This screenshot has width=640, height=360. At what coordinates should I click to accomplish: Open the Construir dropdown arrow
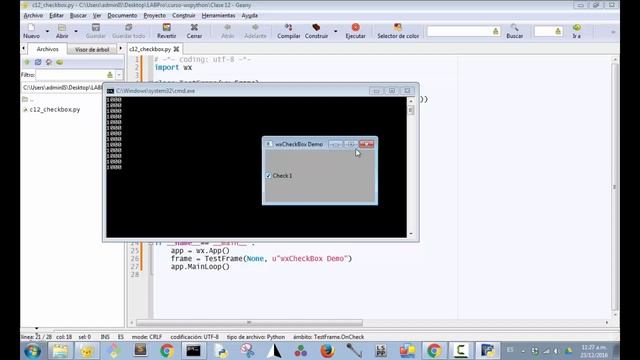coord(336,31)
